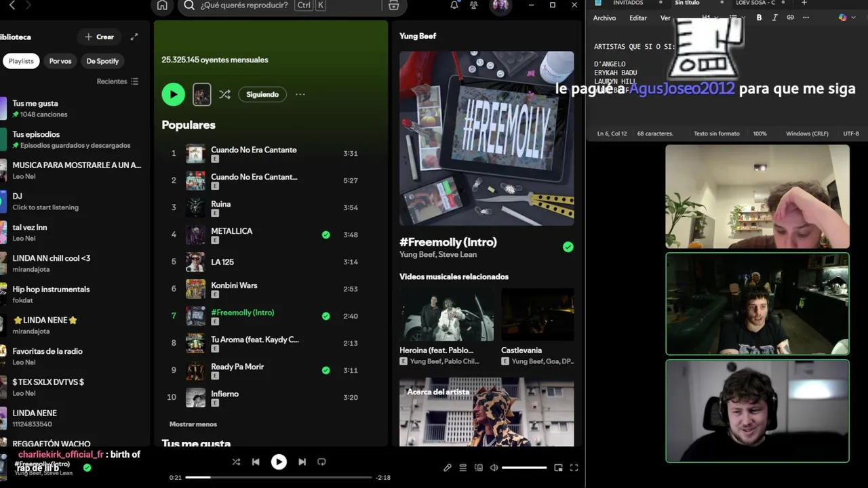Go to Spotify Home via house icon
Screen dimensions: 868x488
[162, 5]
